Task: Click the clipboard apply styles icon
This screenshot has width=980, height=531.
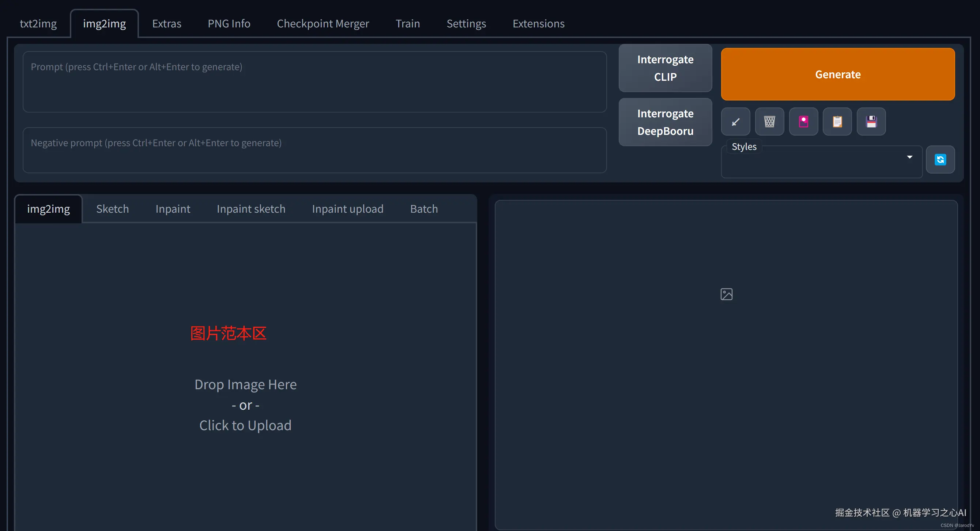Action: coord(837,122)
